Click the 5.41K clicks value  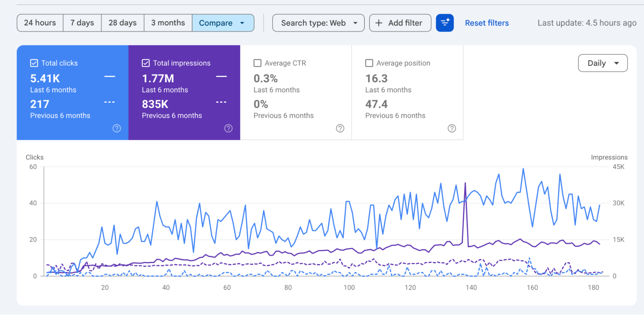pos(45,79)
